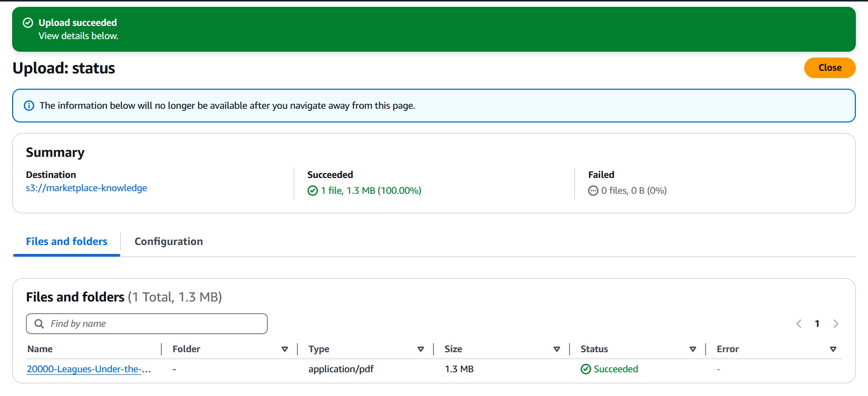Switch to the Configuration tab
Image resolution: width=868 pixels, height=396 pixels.
click(169, 241)
